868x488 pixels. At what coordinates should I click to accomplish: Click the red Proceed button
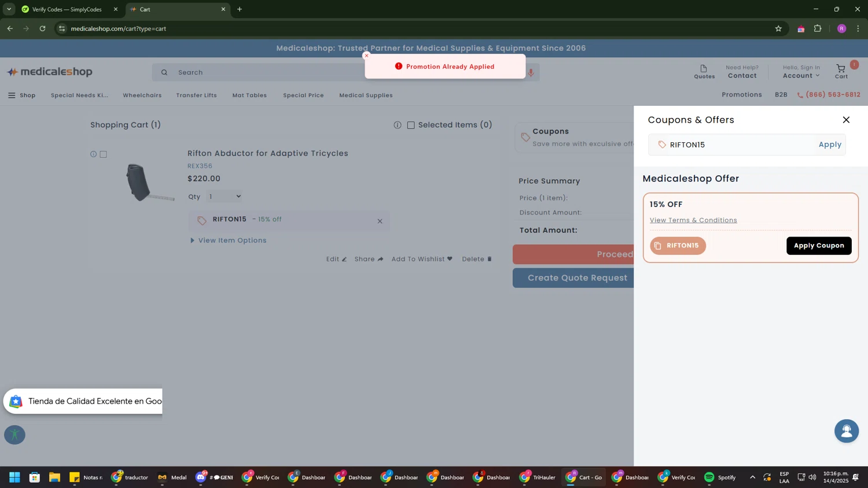click(573, 254)
